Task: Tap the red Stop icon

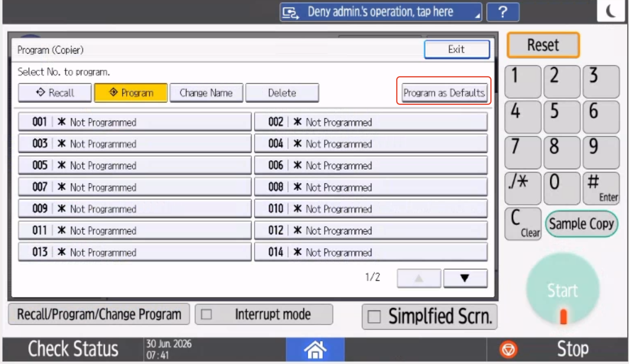Action: tap(508, 350)
